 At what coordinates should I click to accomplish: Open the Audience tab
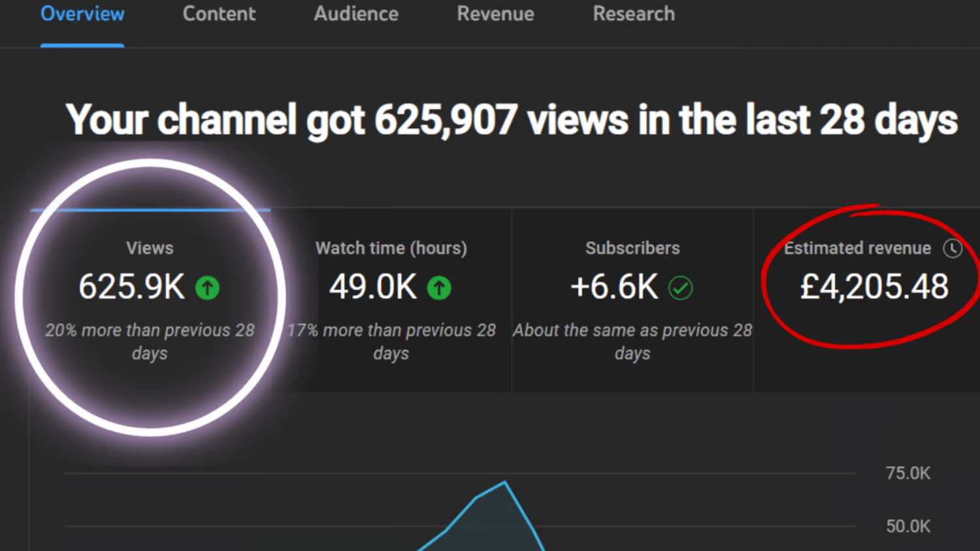pyautogui.click(x=356, y=14)
